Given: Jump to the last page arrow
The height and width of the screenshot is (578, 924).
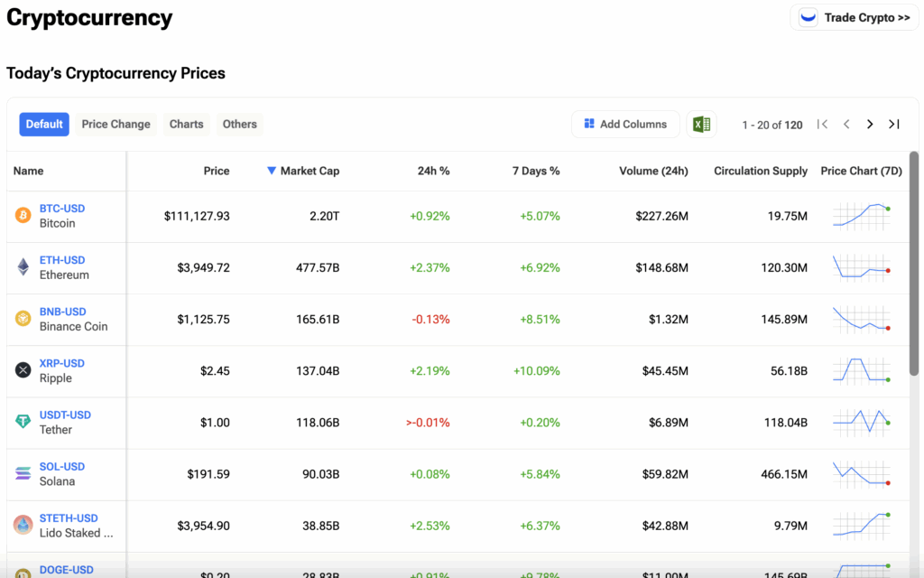Looking at the screenshot, I should (x=893, y=125).
